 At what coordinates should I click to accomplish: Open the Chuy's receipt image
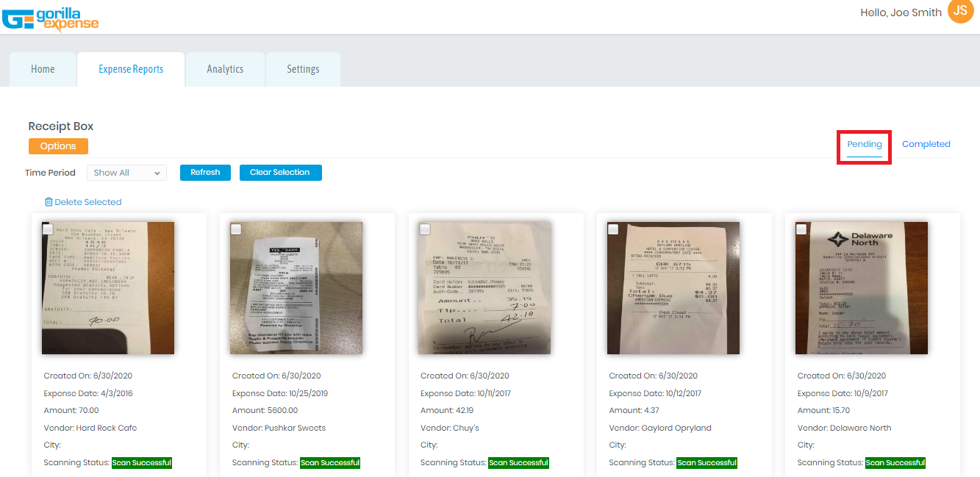(x=484, y=288)
